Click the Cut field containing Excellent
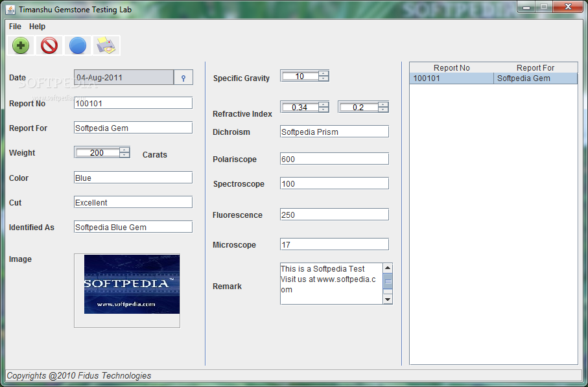Image resolution: width=588 pixels, height=387 pixels. click(133, 202)
